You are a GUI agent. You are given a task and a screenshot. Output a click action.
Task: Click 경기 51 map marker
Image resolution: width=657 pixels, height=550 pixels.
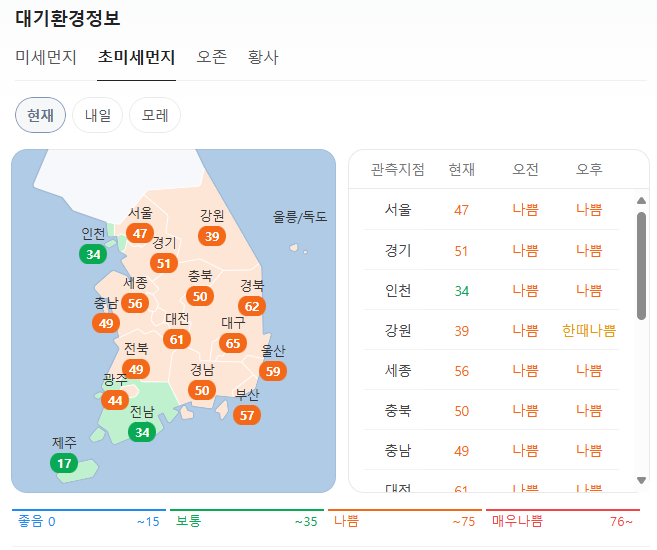[x=164, y=263]
